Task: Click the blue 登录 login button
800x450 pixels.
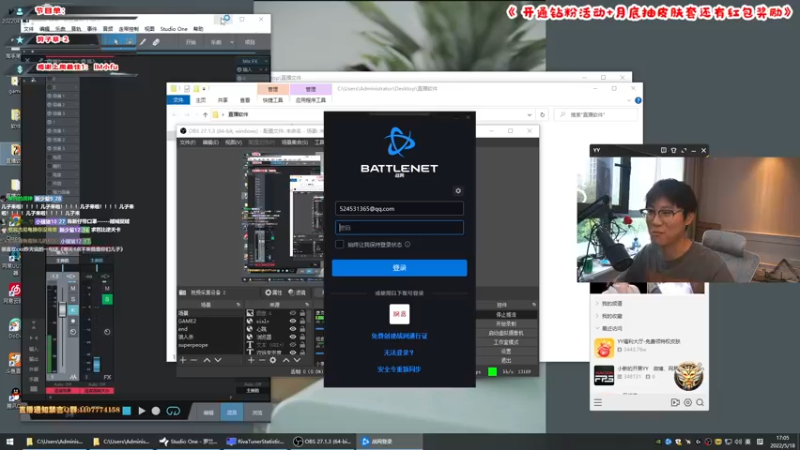Action: [399, 268]
